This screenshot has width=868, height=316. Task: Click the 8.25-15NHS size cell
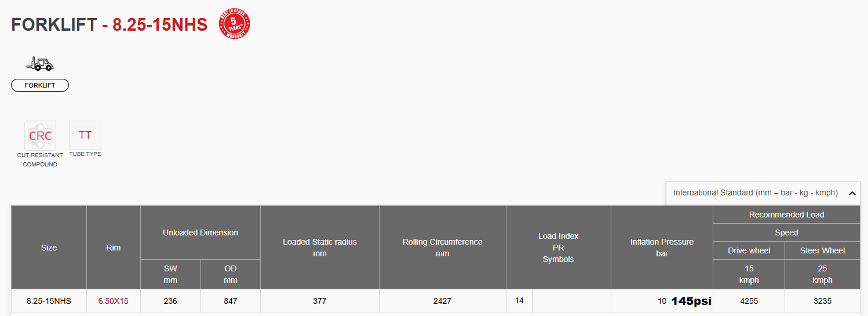(x=49, y=301)
